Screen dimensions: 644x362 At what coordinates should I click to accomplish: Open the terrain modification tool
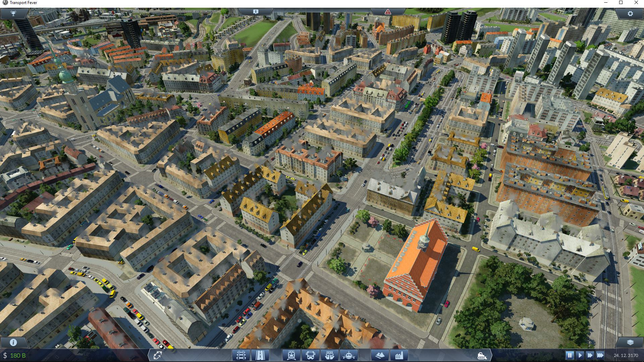(x=380, y=355)
